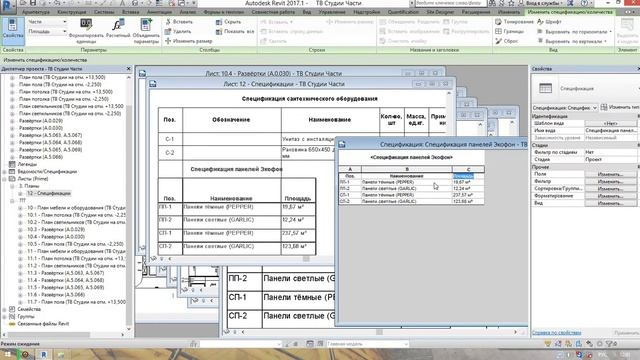Open the Тонирование shading tool
The width and height of the screenshot is (640, 360).
click(514, 22)
